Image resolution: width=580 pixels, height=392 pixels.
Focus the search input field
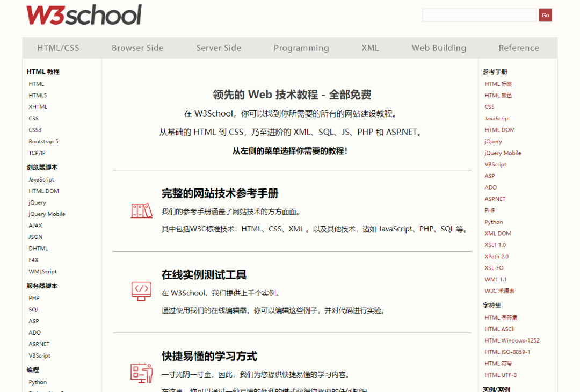point(480,15)
